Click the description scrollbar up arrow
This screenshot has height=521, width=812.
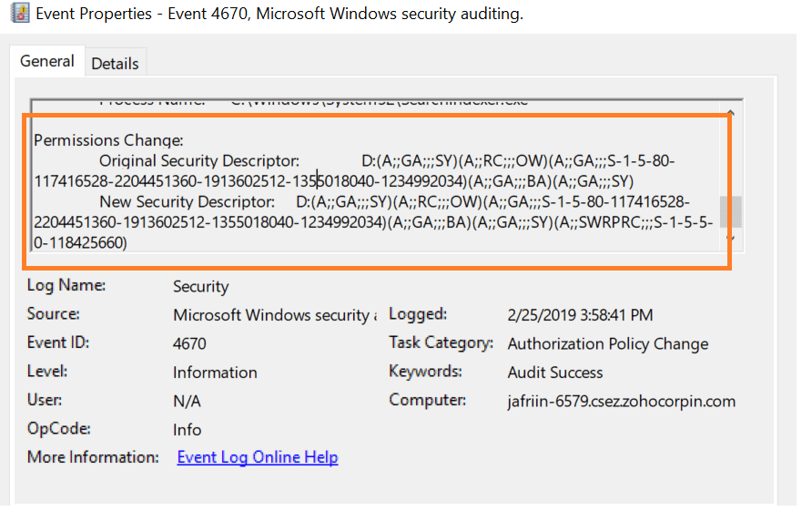730,114
